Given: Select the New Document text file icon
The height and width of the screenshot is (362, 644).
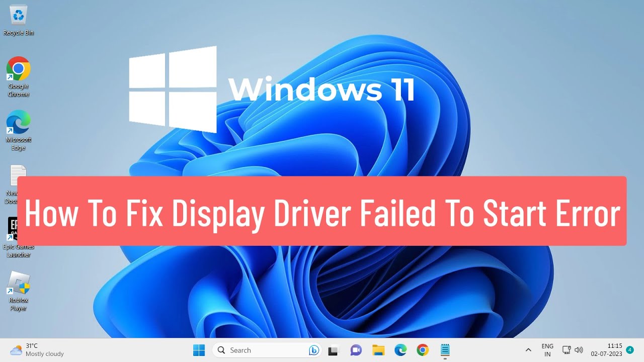Looking at the screenshot, I should (17, 176).
